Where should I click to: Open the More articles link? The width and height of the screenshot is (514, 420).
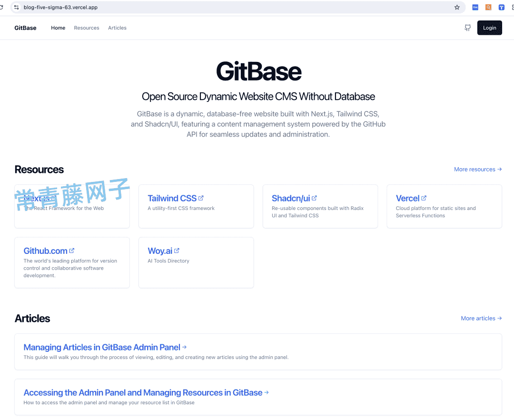(x=481, y=318)
